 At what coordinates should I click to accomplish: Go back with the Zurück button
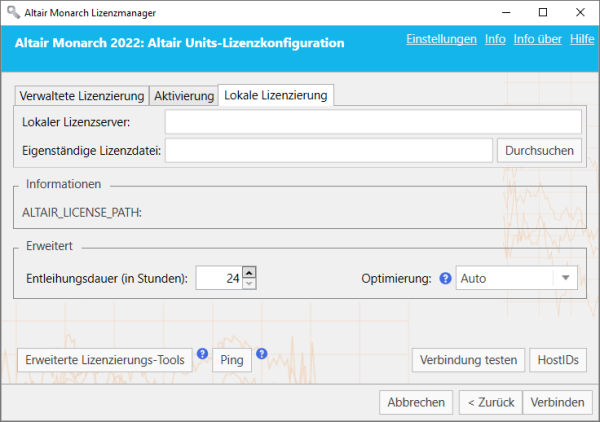491,402
